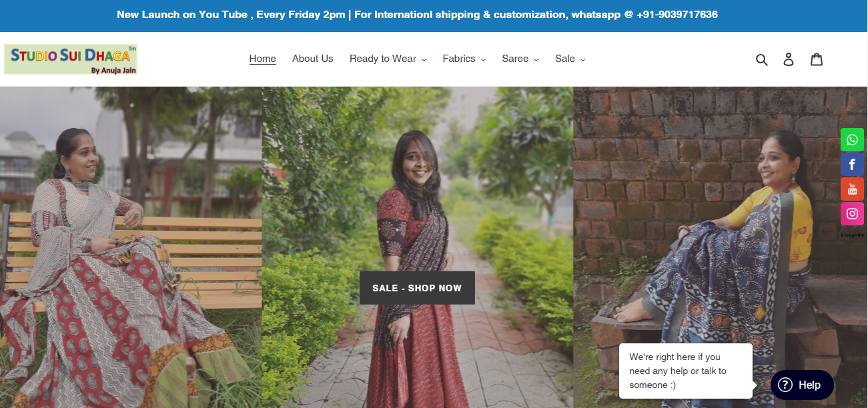Viewport: 868px width, 408px height.
Task: Open the Saree dropdown menu
Action: (520, 59)
